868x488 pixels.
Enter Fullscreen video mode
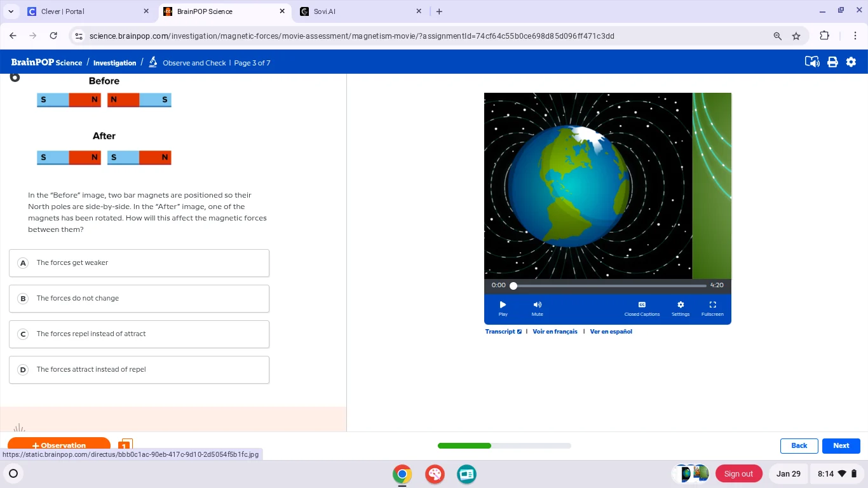click(712, 308)
